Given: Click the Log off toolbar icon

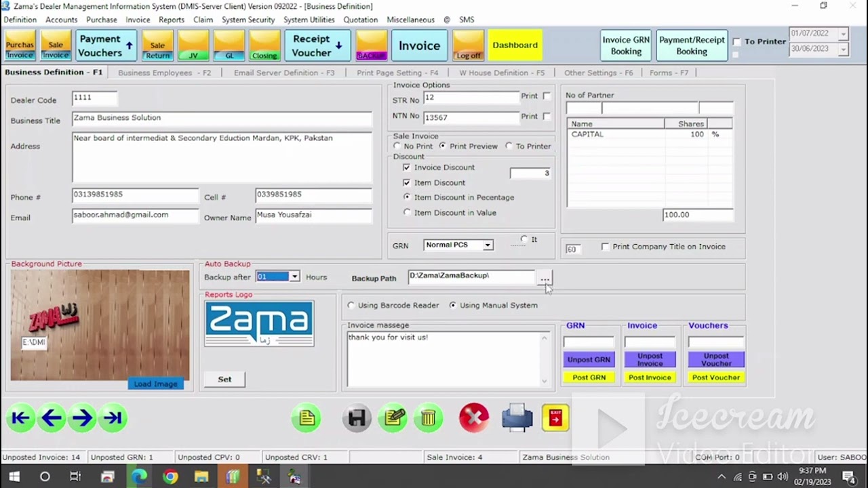Looking at the screenshot, I should (468, 45).
